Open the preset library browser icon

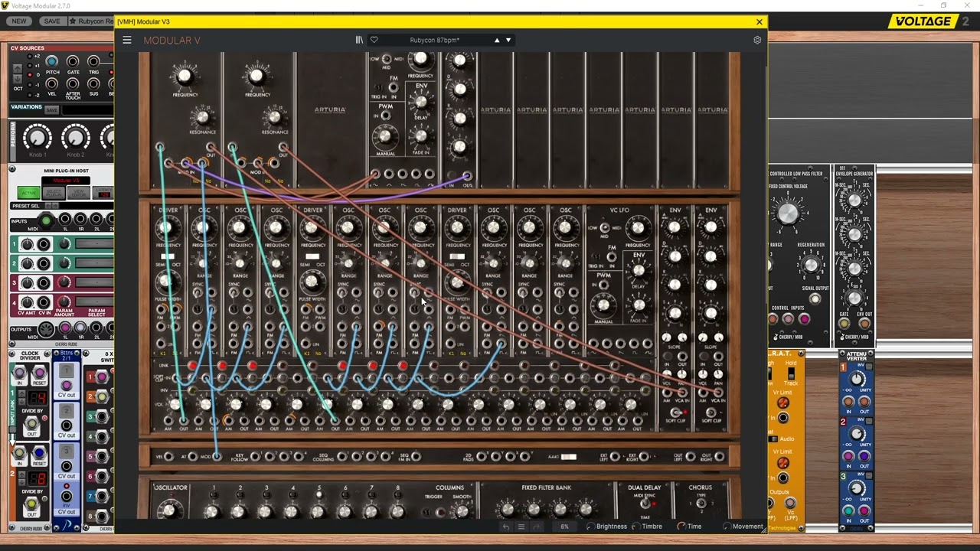click(x=359, y=40)
